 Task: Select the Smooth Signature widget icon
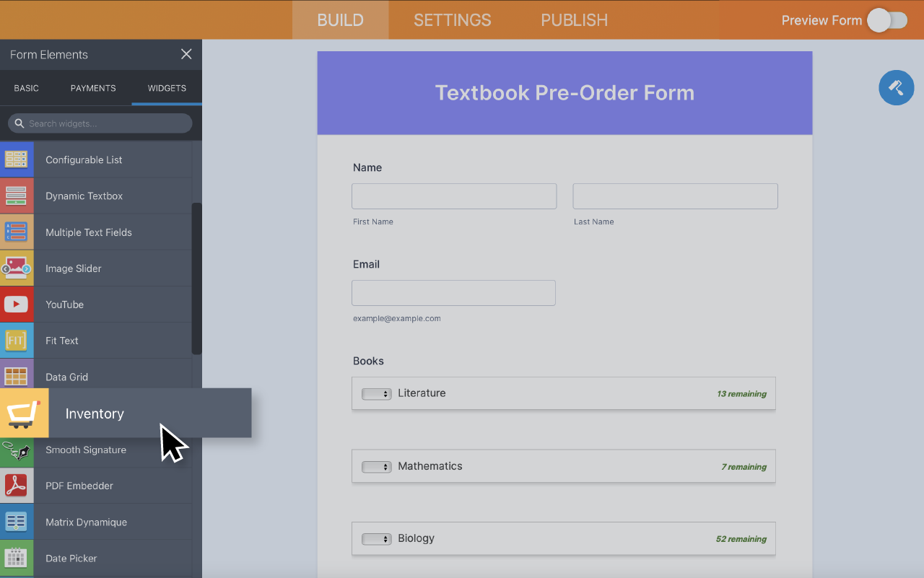pyautogui.click(x=16, y=450)
